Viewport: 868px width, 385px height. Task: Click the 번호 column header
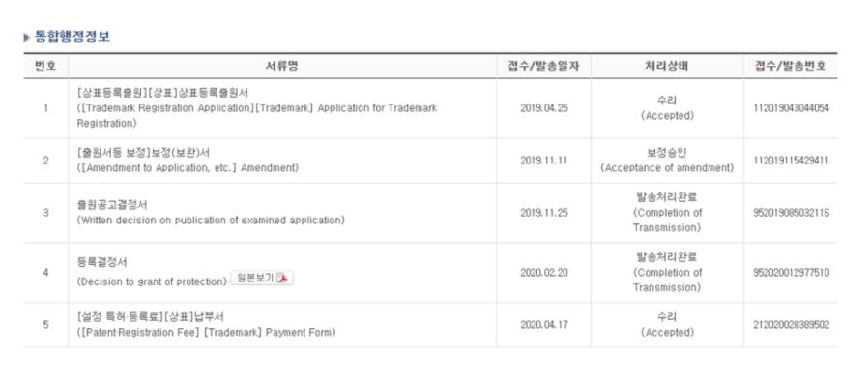[45, 67]
